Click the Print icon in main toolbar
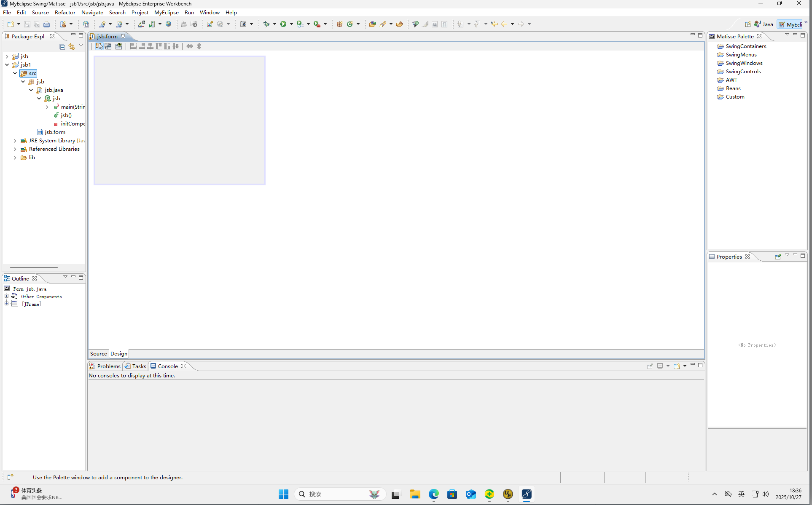 point(47,24)
